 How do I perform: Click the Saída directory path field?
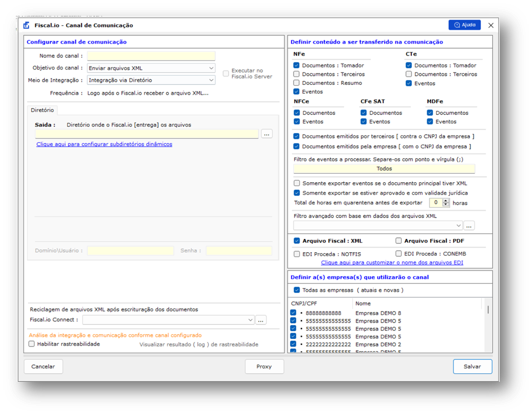coord(147,134)
